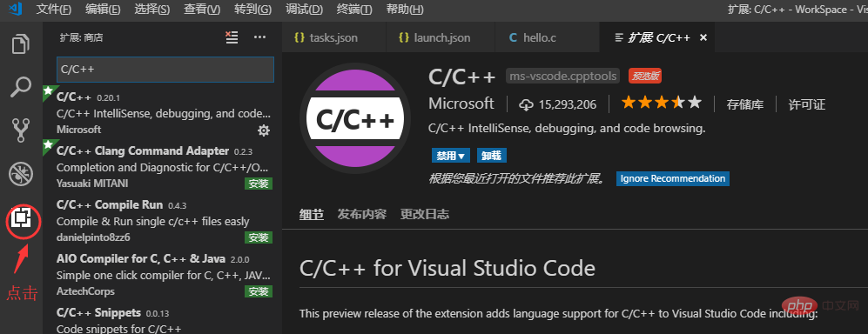This screenshot has width=868, height=334.
Task: Select the C/C++ 0.20.1 extension entry
Action: tap(162, 113)
